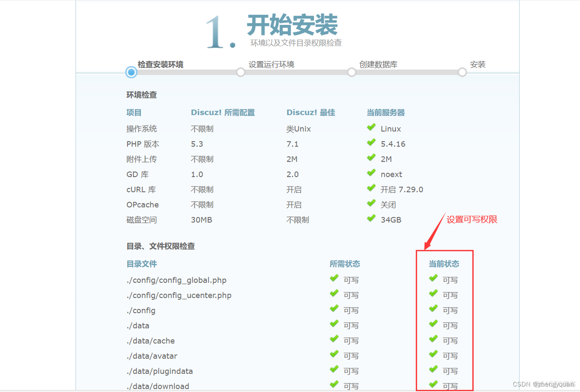
Task: Click the check icon in the 附件上传 row
Action: point(371,158)
